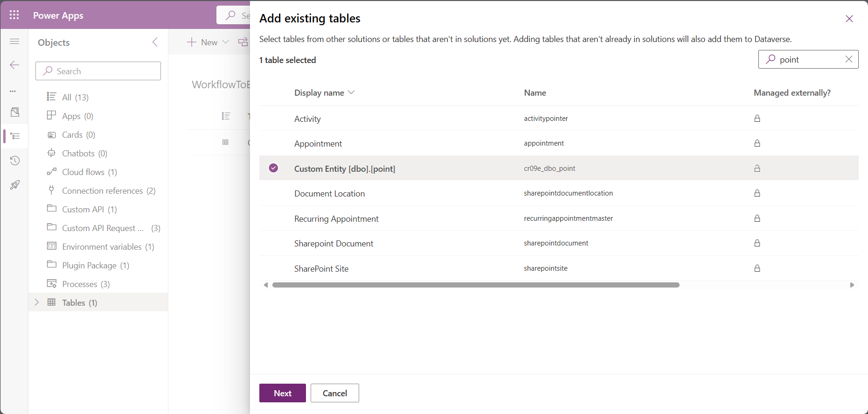Viewport: 868px width, 414px height.
Task: Click the Next button
Action: point(283,393)
